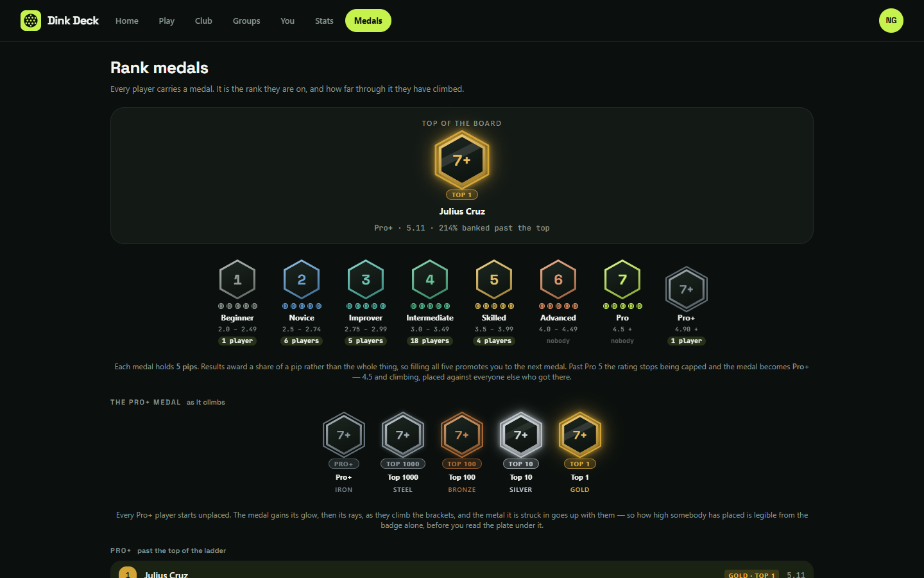
Task: Click the grey Pro+ 7+ medal above 4.90 +
Action: [687, 289]
